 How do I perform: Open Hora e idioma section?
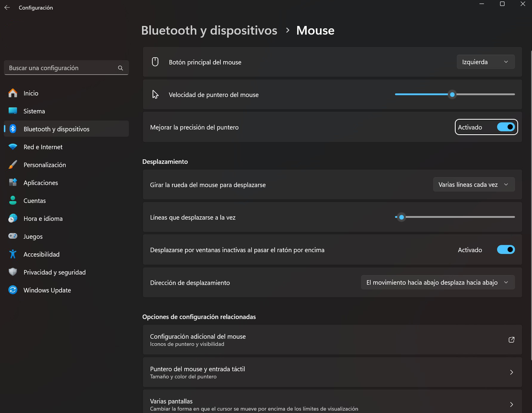66,218
